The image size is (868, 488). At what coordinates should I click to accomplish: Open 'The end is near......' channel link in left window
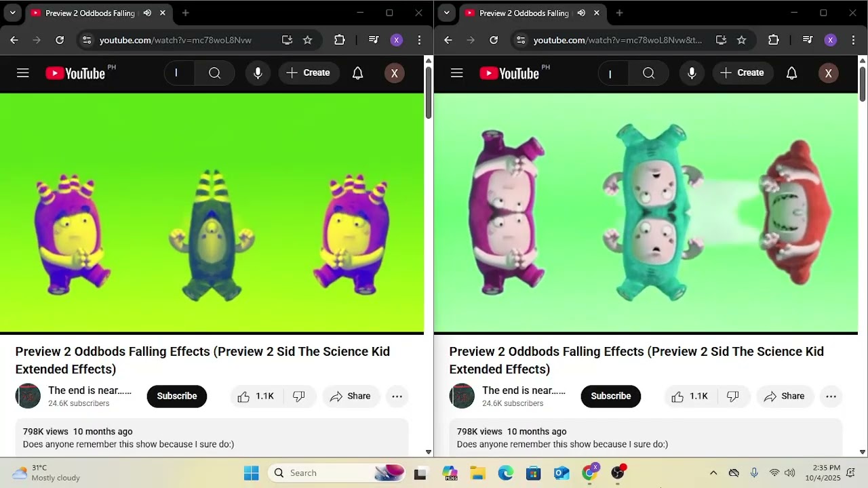click(x=90, y=390)
